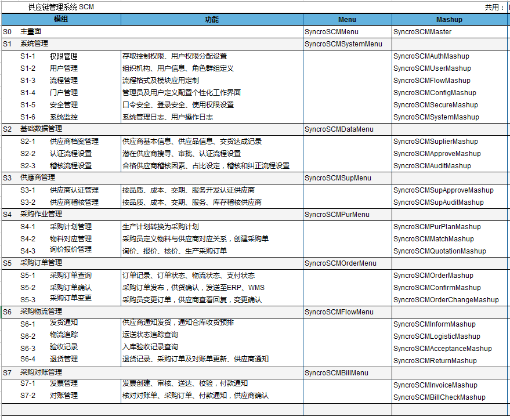Click the "SyncroSCMOrderMenu" cell
The height and width of the screenshot is (420, 510).
(x=340, y=263)
